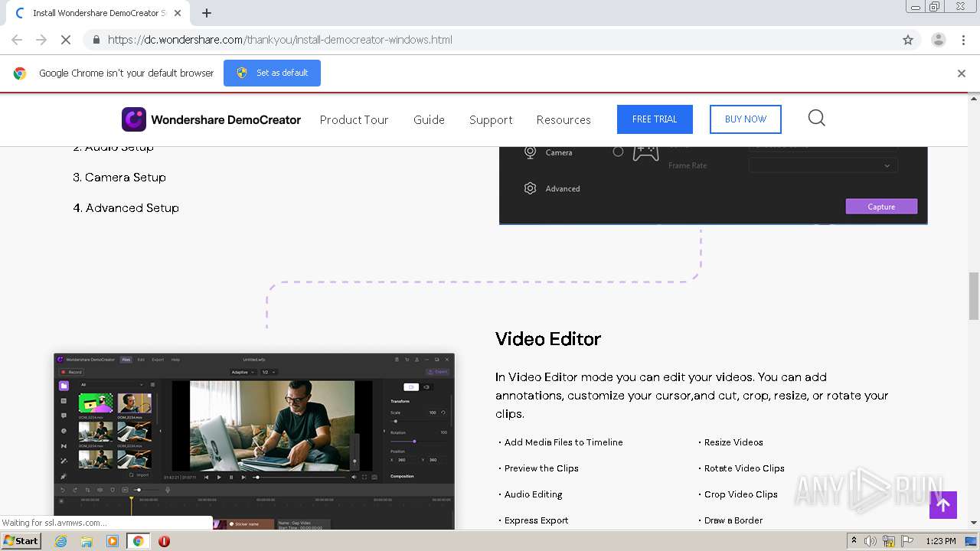Open a new tab with the plus icon
The width and height of the screenshot is (980, 551).
click(x=207, y=13)
